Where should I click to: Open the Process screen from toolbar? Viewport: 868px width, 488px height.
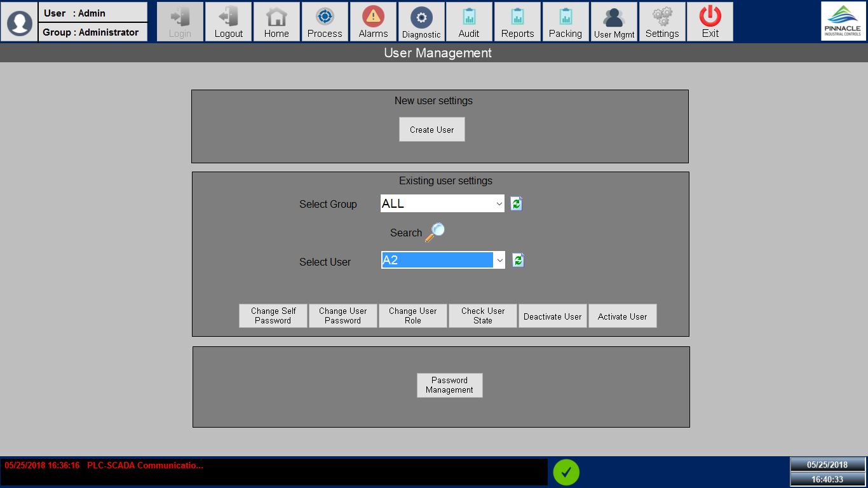point(325,22)
